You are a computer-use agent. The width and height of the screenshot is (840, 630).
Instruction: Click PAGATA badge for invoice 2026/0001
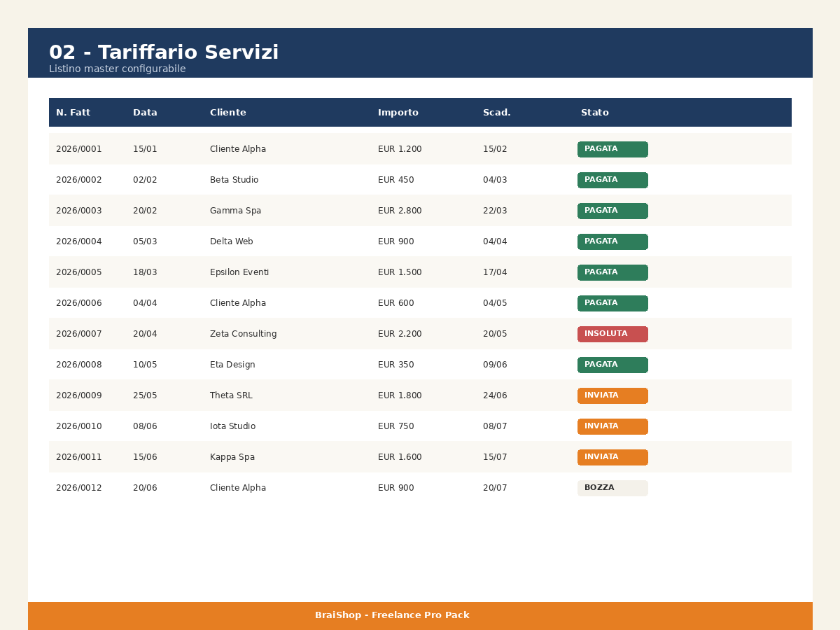612,149
